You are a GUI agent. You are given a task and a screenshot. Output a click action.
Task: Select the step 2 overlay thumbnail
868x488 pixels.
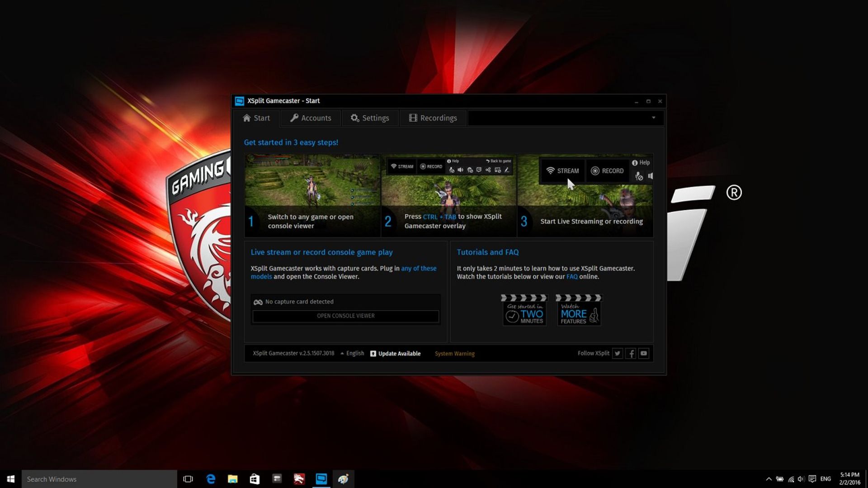tap(449, 195)
